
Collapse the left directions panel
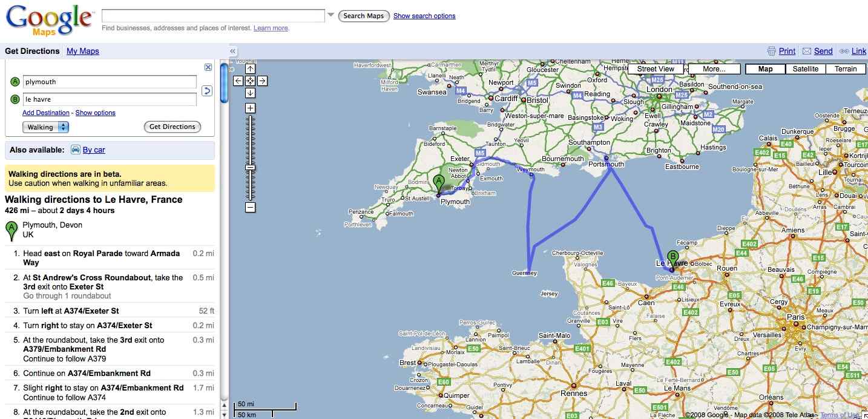tap(232, 51)
